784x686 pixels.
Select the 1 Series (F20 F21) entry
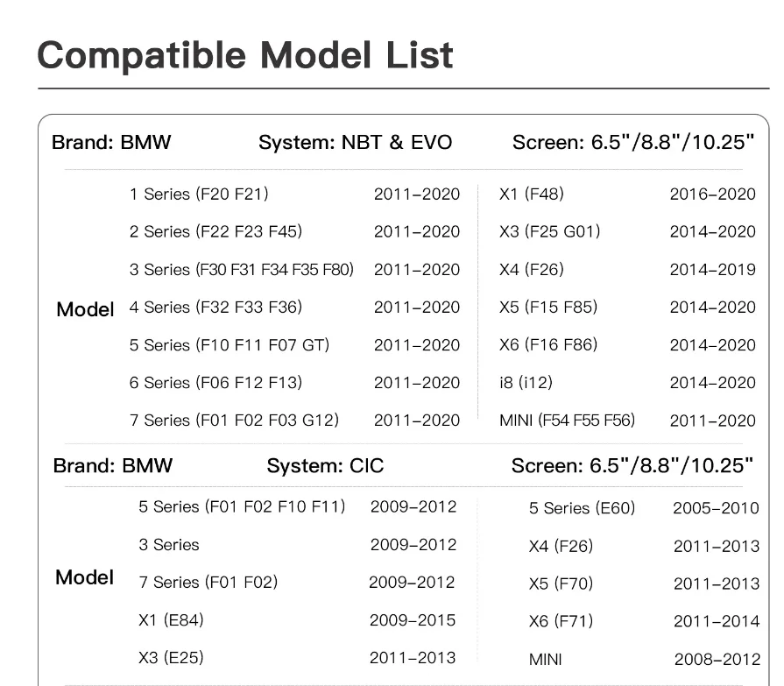[x=199, y=194]
